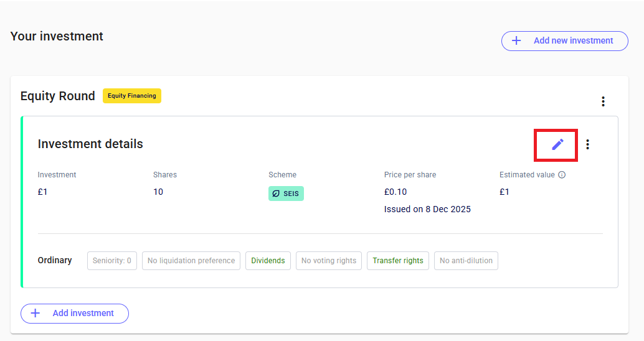This screenshot has width=644, height=341.
Task: Select the Transfer rights chip
Action: (x=397, y=261)
